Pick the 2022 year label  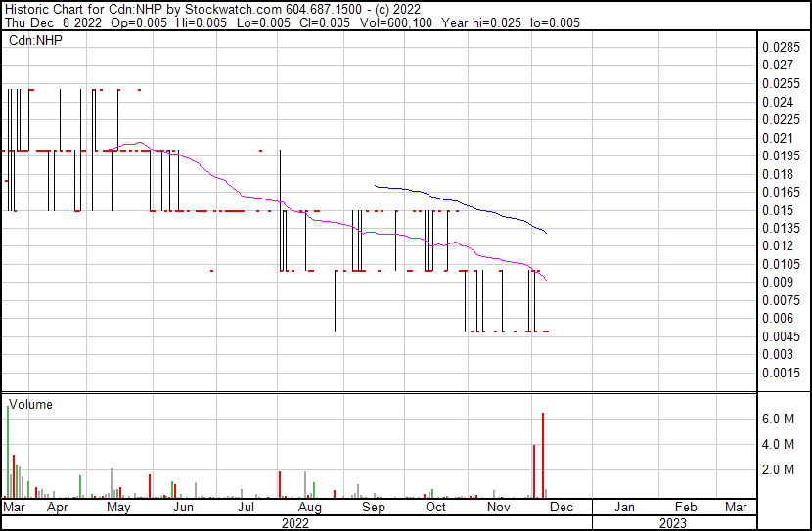[295, 523]
